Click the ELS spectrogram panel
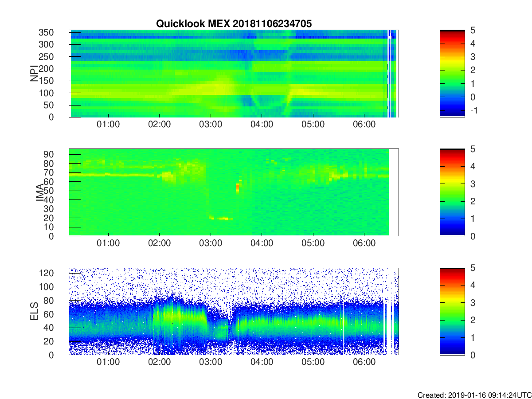 [234, 311]
